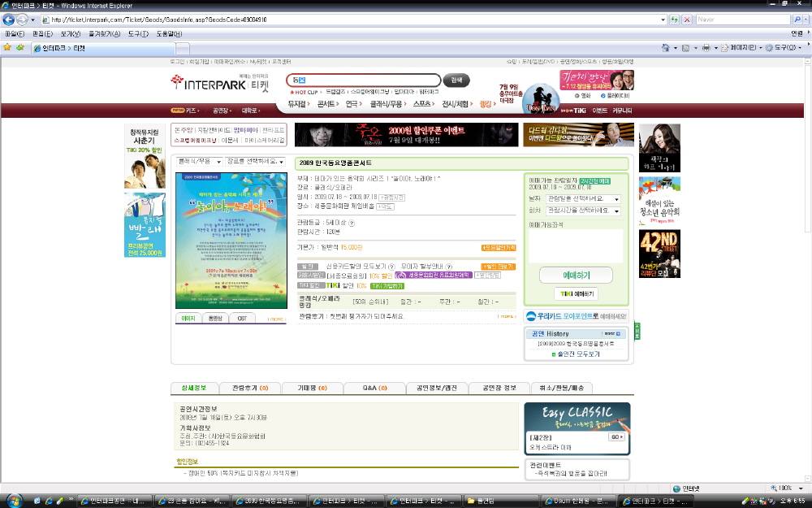Click the help icon beside 관람등급

click(x=352, y=222)
